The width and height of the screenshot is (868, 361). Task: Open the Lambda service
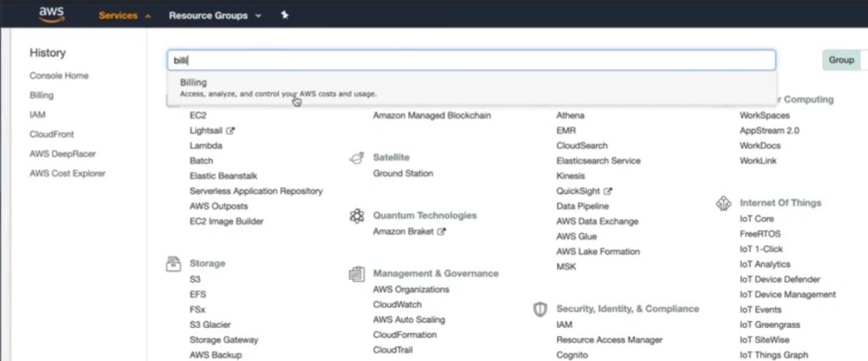click(206, 146)
